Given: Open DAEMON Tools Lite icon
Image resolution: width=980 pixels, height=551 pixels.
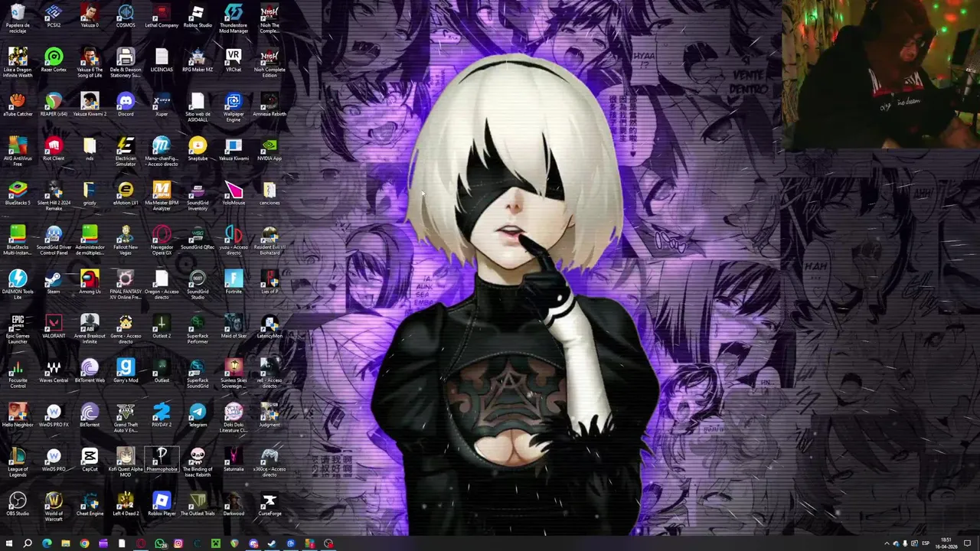Looking at the screenshot, I should 18,285.
